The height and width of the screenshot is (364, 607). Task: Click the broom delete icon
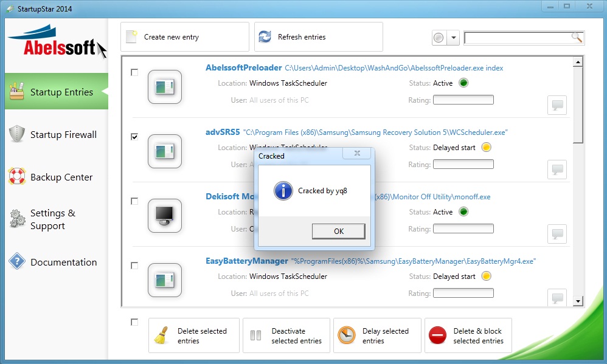(161, 335)
